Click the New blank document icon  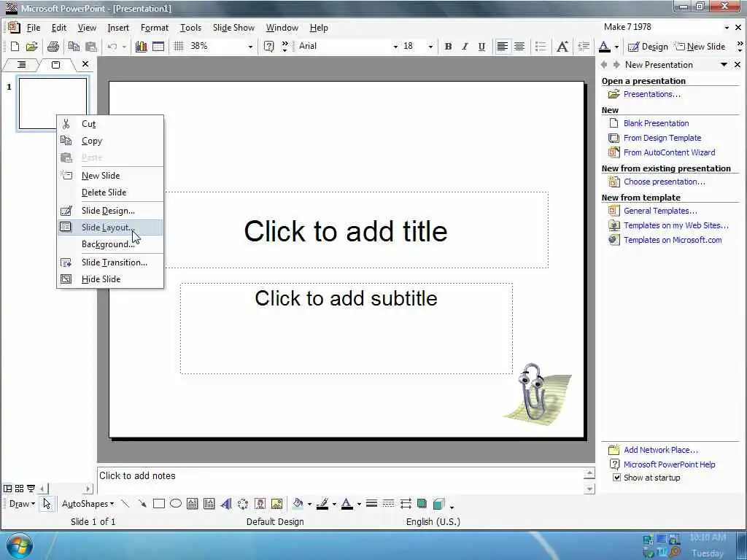point(15,47)
